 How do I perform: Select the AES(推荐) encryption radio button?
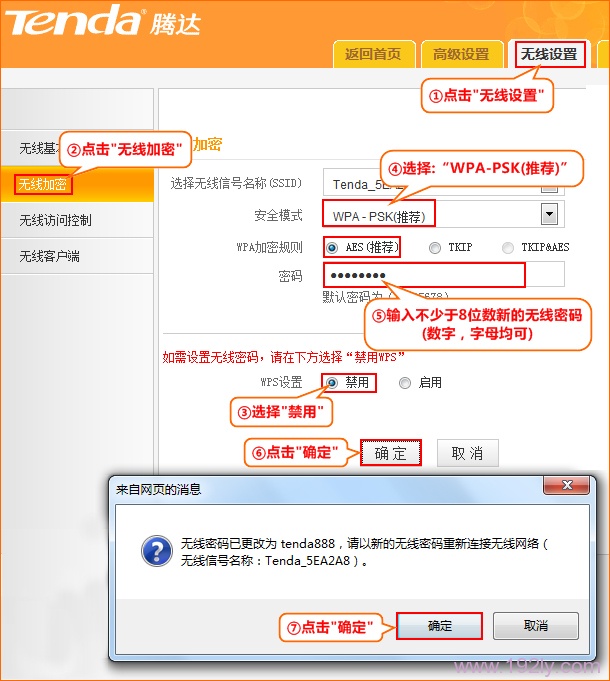click(331, 247)
